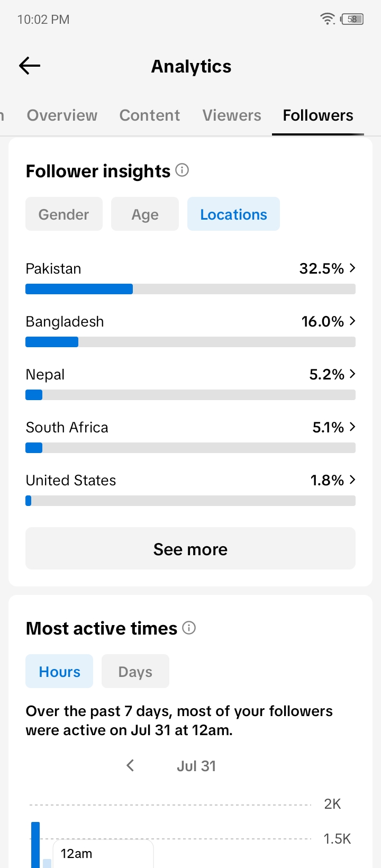381x868 pixels.
Task: Open the Overview tab
Action: (62, 115)
